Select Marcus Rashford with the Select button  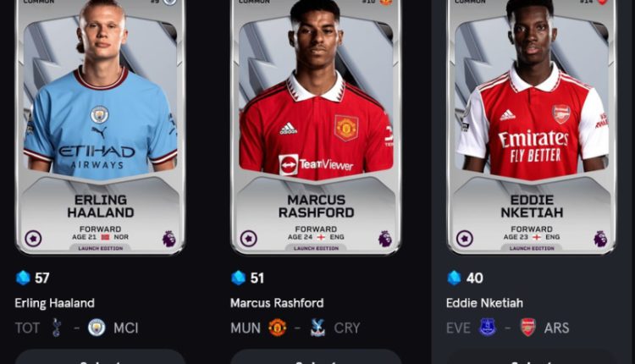(316, 358)
